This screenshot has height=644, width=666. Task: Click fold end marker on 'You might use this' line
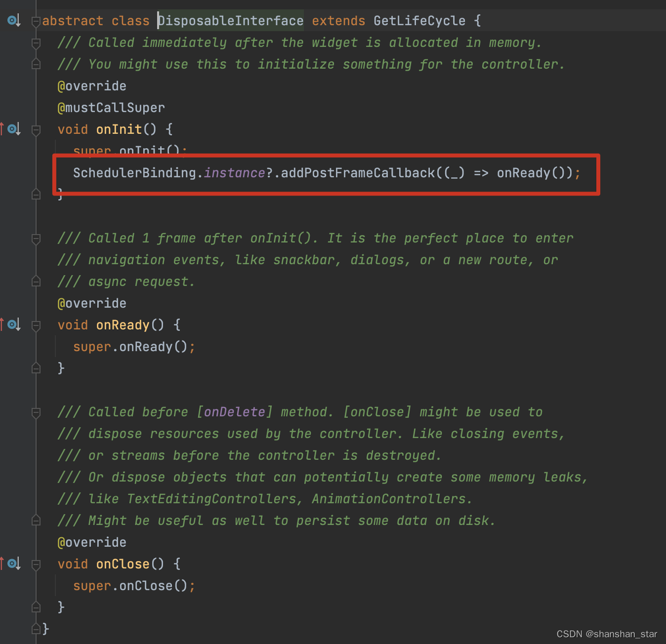pyautogui.click(x=36, y=64)
